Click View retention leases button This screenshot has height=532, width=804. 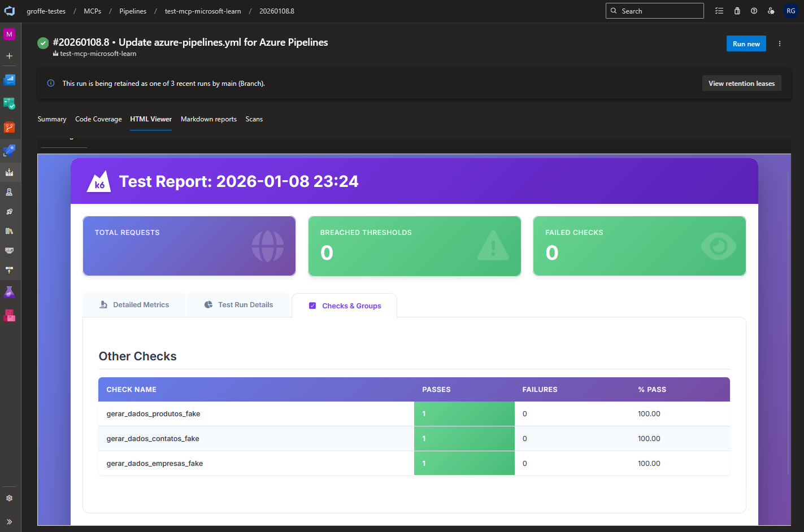(741, 83)
